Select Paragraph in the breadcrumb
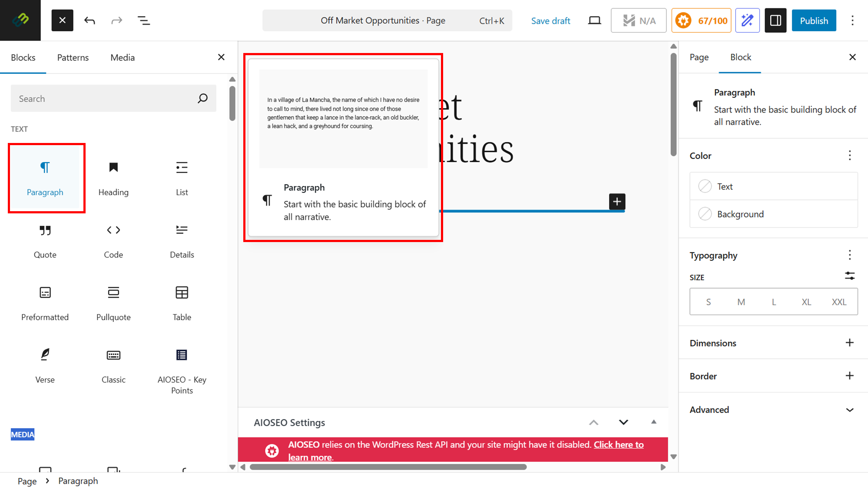 78,481
